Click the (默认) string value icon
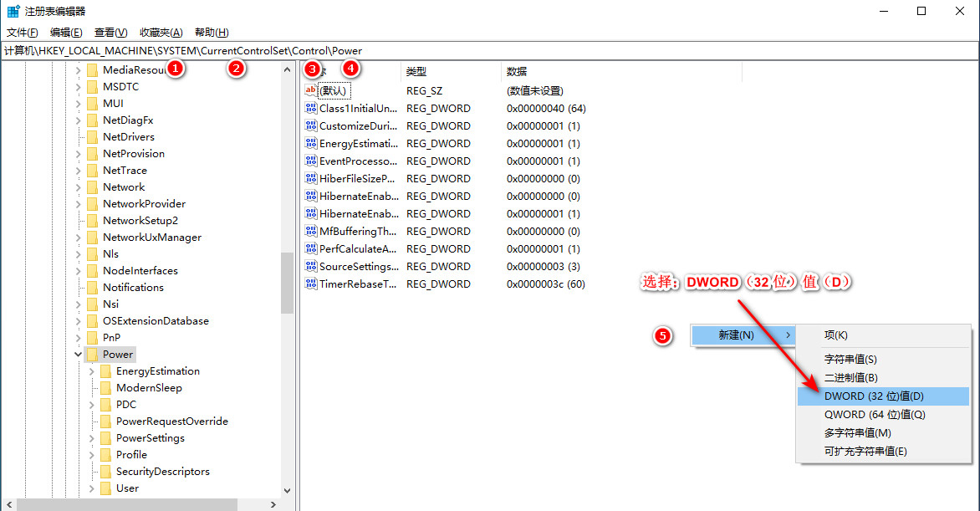 click(311, 90)
